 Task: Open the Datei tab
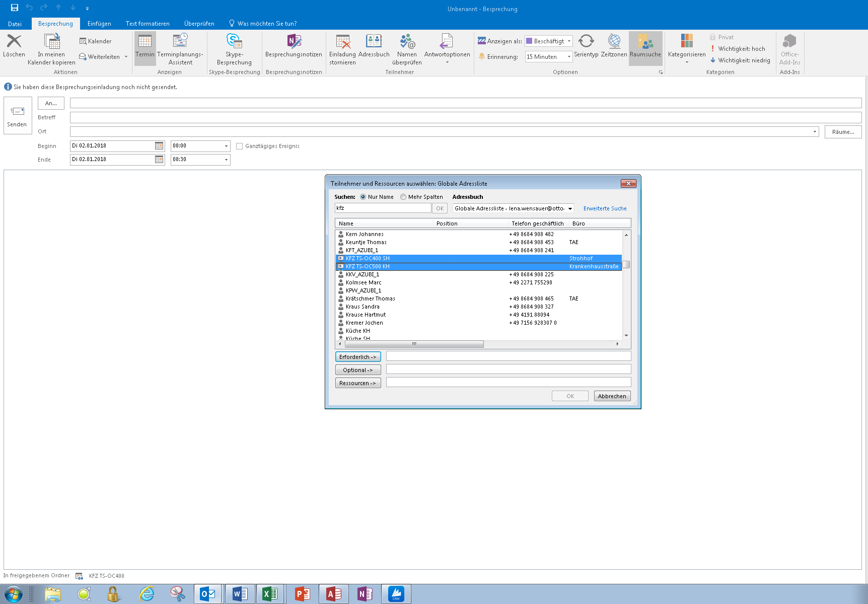15,24
